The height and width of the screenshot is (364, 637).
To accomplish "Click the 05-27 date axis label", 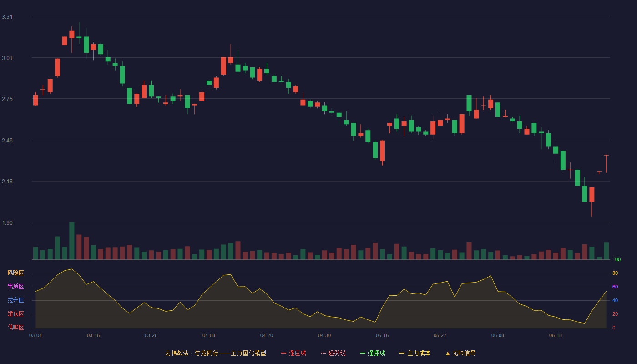I will point(440,335).
